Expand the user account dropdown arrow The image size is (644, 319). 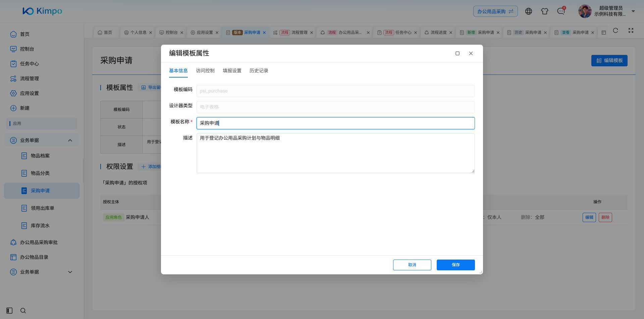[633, 11]
